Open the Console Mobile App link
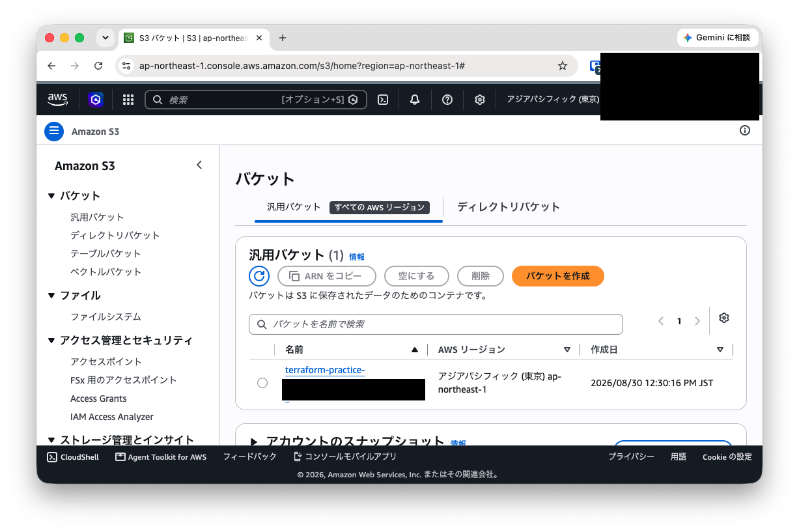 tap(345, 457)
